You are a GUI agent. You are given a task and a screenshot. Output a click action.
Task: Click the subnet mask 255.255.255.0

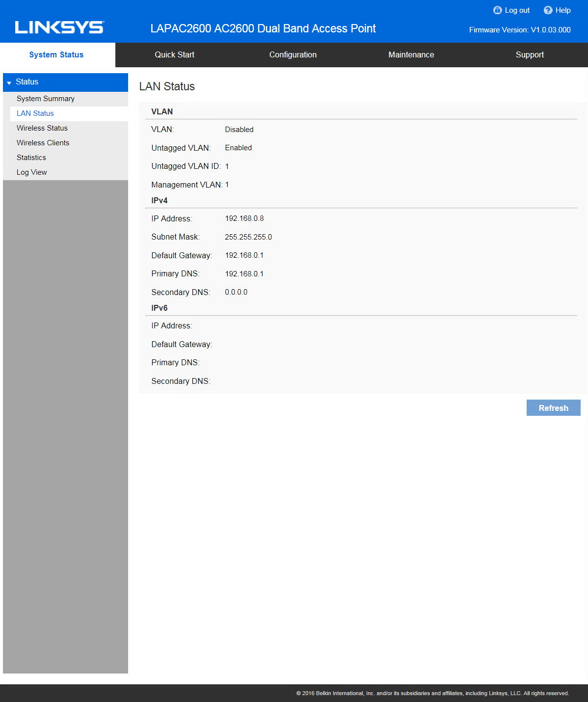click(x=248, y=237)
